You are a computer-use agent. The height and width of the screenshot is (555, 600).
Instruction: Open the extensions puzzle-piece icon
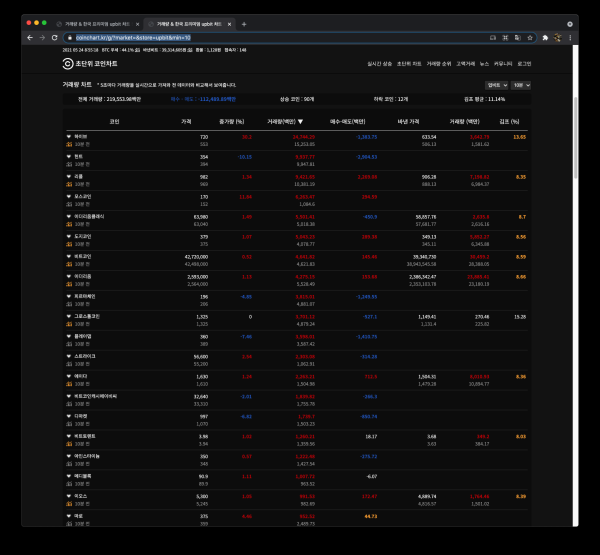coord(545,38)
